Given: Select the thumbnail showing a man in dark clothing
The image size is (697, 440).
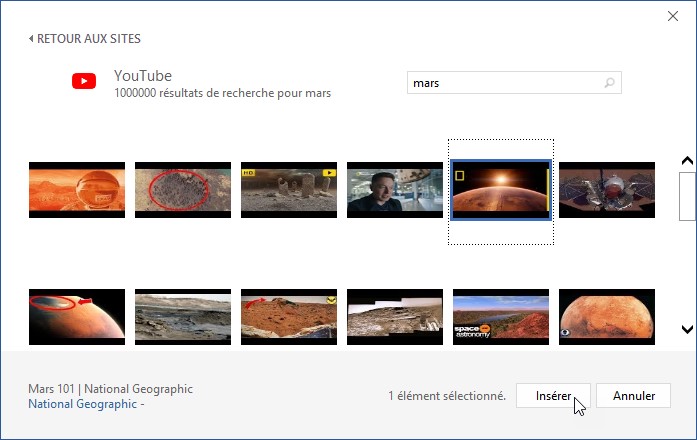Looking at the screenshot, I should [x=395, y=190].
